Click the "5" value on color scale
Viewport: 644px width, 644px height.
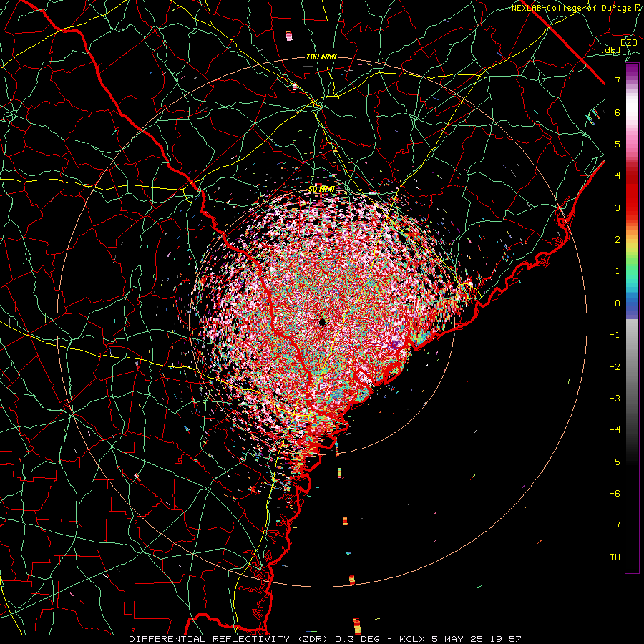[618, 144]
